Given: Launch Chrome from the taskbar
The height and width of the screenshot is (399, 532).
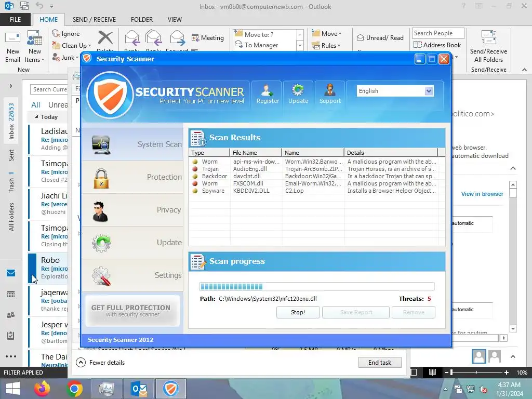Looking at the screenshot, I should tap(74, 389).
